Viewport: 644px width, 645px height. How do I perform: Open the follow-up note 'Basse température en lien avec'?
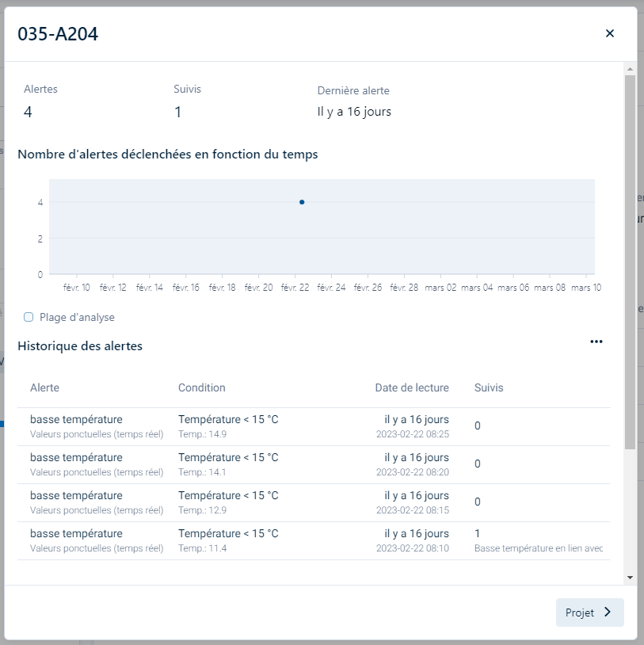tap(539, 548)
